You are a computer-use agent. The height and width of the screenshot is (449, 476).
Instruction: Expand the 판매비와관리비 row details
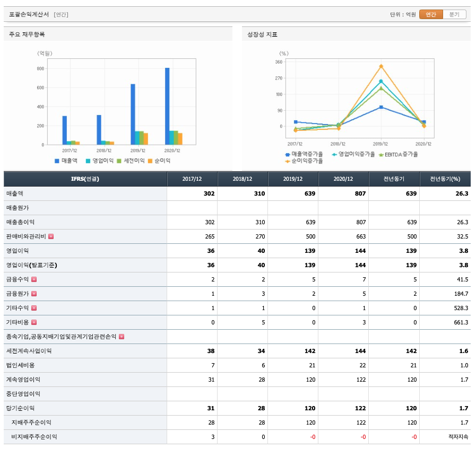[51, 236]
